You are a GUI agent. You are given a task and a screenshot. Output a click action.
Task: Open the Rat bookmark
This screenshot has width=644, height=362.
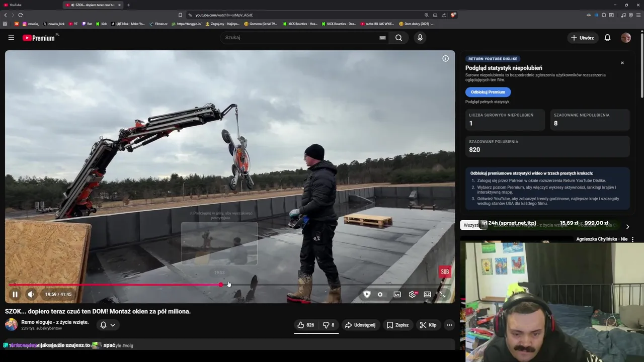point(87,24)
